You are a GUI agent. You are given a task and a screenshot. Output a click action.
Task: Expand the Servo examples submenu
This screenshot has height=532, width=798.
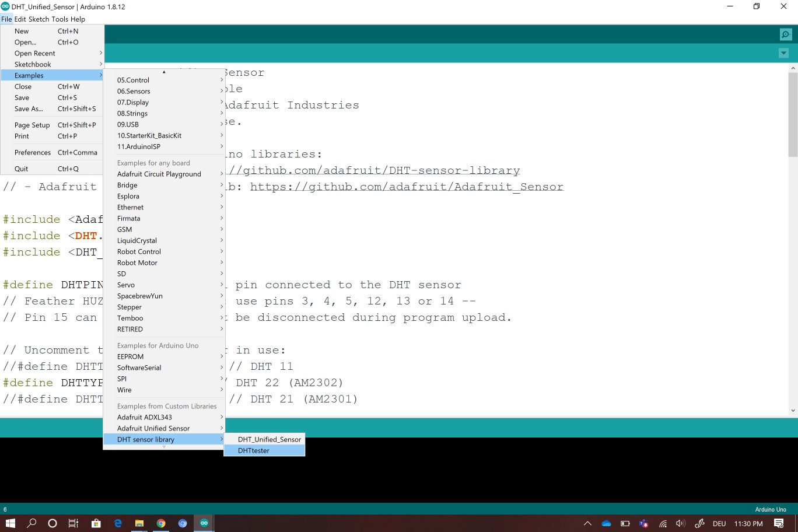click(x=164, y=285)
